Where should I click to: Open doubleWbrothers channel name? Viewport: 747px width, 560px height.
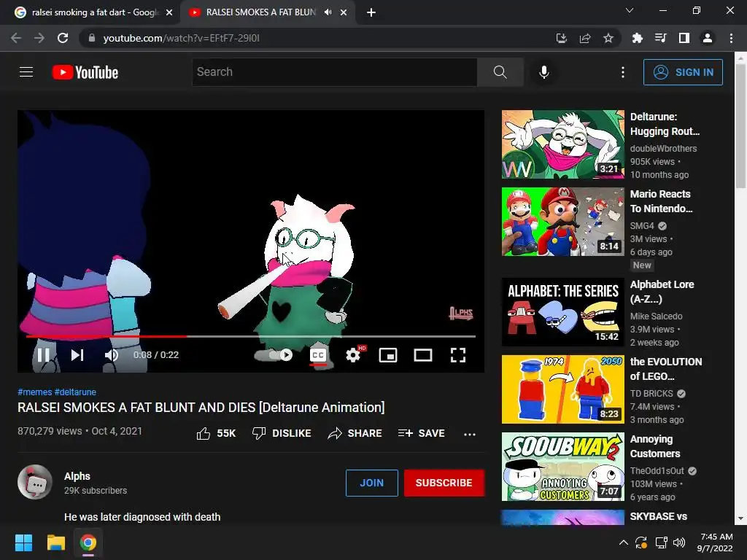(663, 149)
